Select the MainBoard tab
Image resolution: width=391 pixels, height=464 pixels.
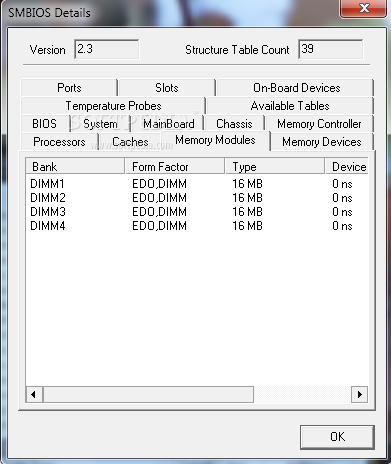pos(168,124)
